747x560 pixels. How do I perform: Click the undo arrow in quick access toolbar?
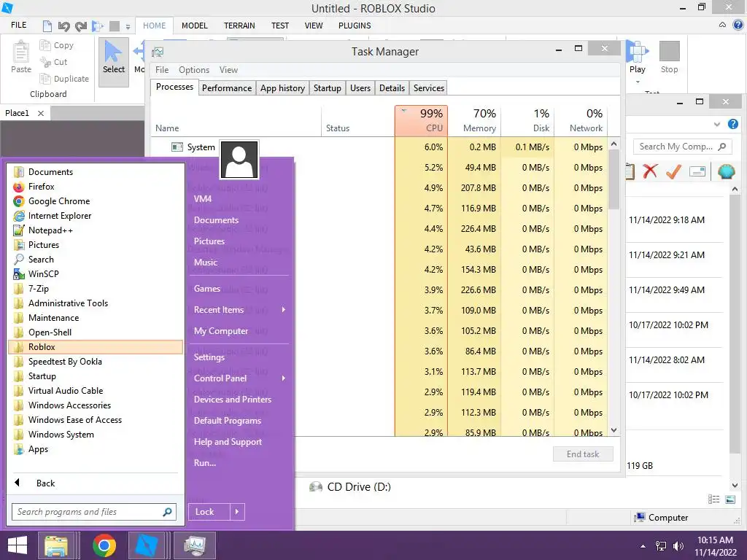click(x=64, y=26)
